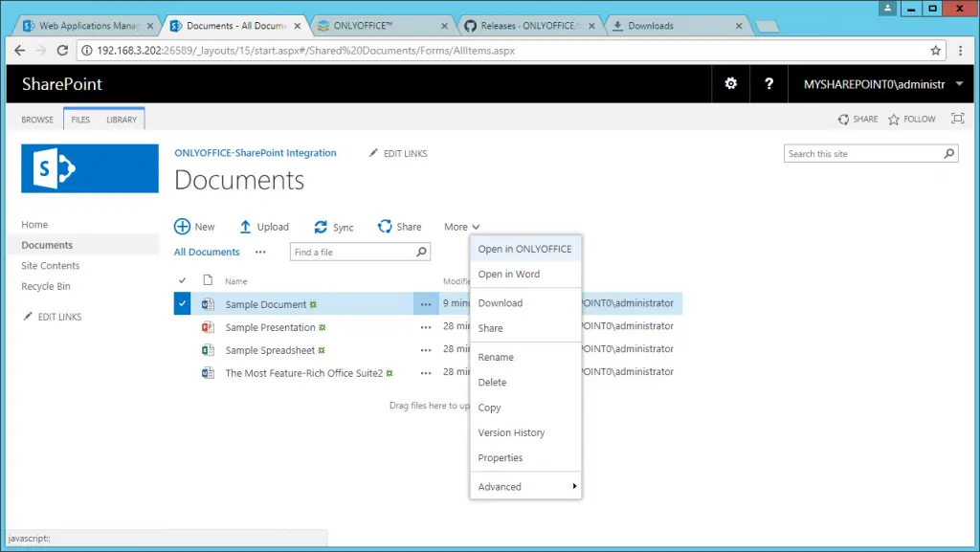Open the SharePoint help question mark
The image size is (980, 552).
click(x=768, y=83)
